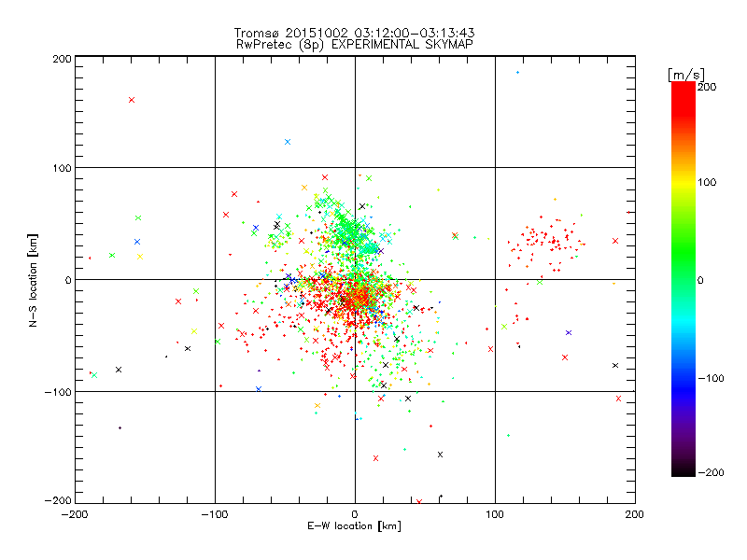Click the light-blue X marker near 120 km north
747x560 pixels.
click(x=288, y=142)
